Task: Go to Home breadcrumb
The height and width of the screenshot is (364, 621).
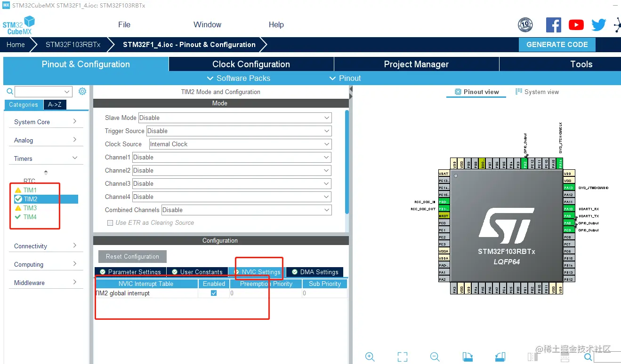Action: click(16, 45)
